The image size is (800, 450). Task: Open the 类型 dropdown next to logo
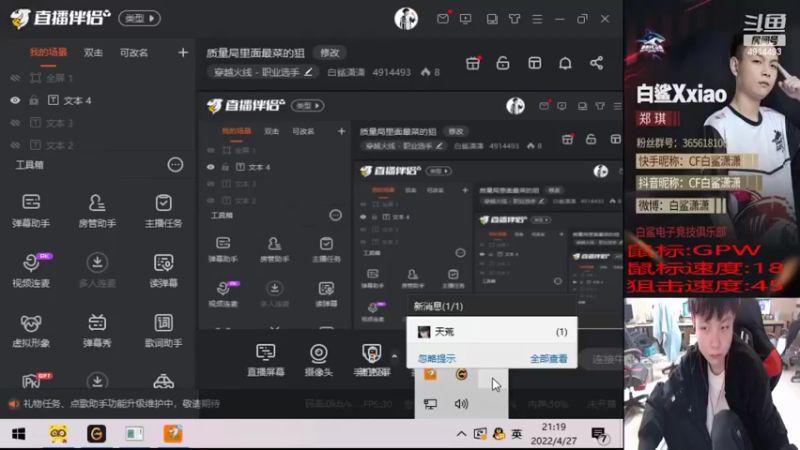[x=139, y=18]
